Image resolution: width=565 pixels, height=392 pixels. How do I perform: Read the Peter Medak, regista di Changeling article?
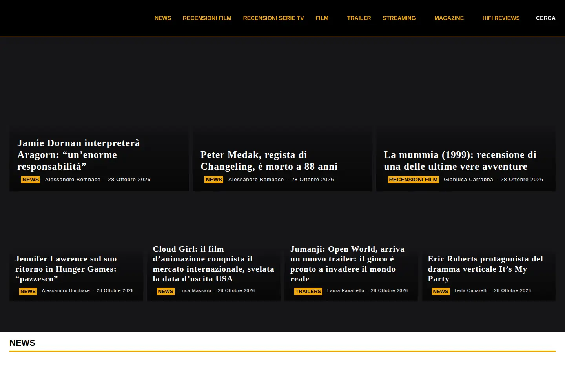[269, 161]
